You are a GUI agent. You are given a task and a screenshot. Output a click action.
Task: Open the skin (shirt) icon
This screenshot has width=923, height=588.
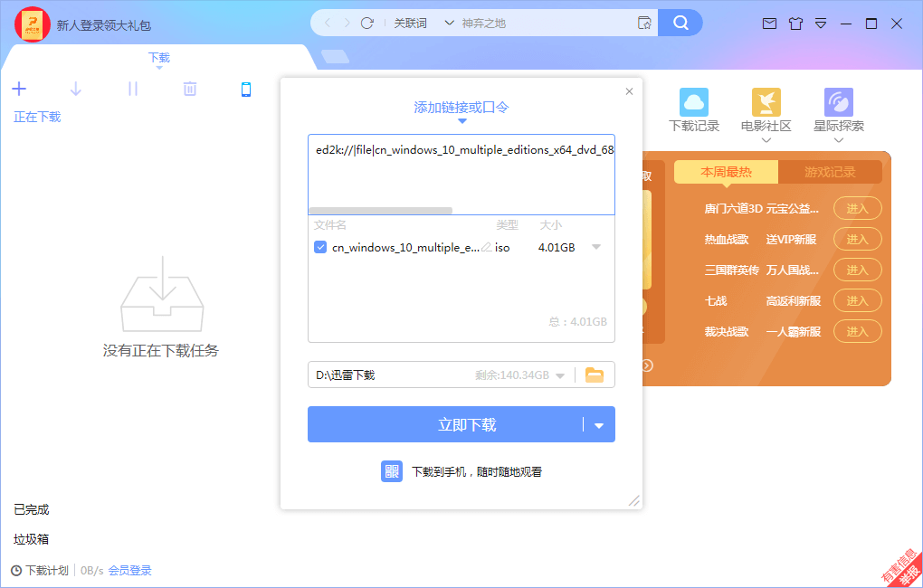[x=795, y=24]
